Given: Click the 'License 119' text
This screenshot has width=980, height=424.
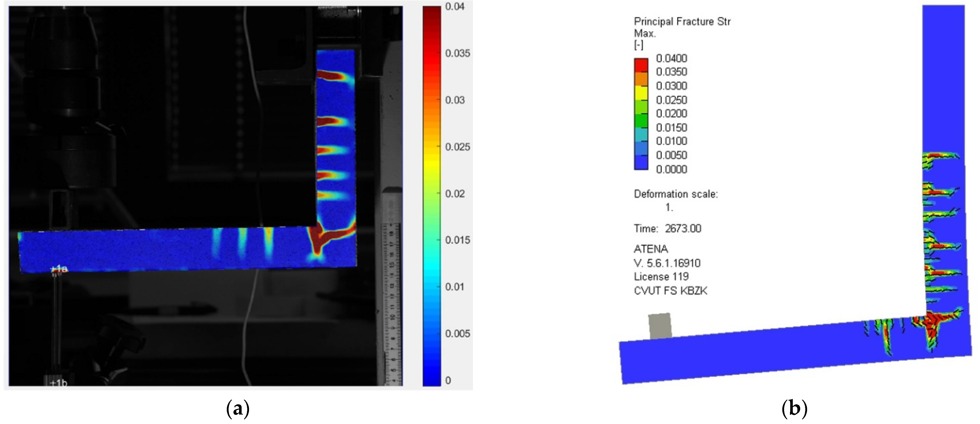Looking at the screenshot, I should point(661,276).
